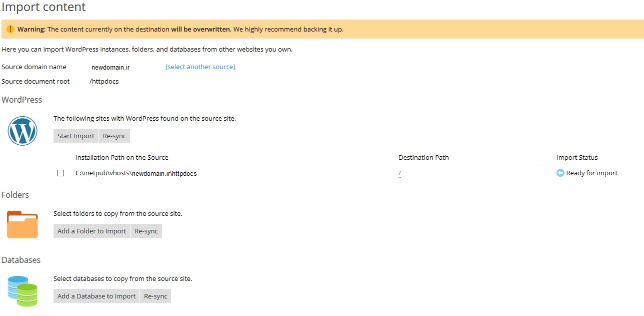Edit the destination path slash link

[x=400, y=174]
